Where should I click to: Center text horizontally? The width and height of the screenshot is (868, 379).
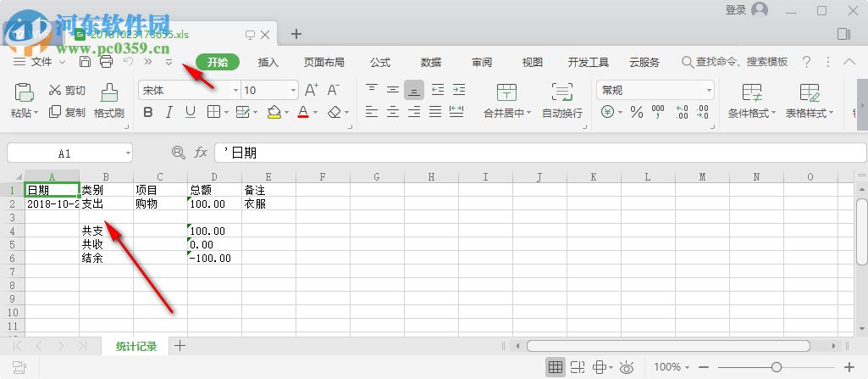click(x=392, y=113)
